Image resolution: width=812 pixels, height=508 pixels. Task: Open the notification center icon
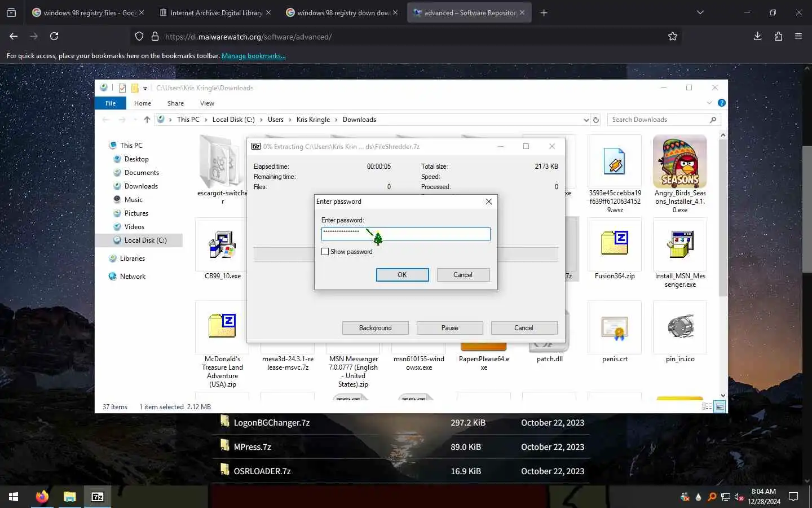pyautogui.click(x=793, y=497)
